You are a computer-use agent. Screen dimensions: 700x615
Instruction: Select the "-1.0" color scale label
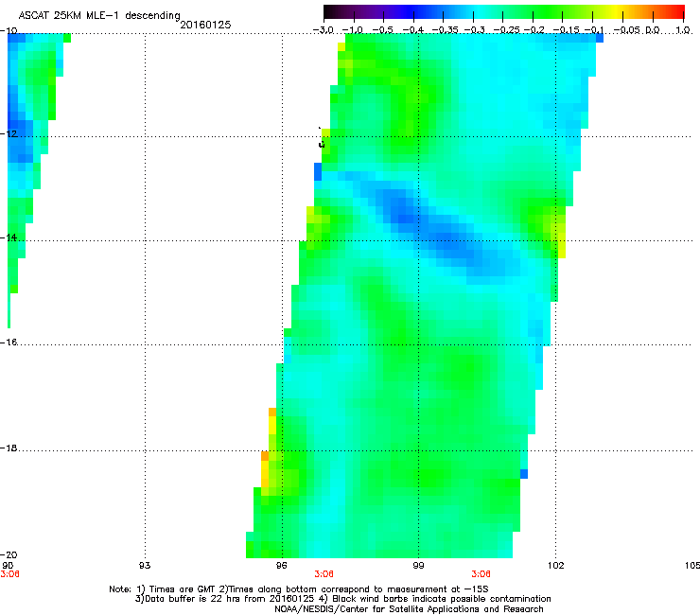point(352,30)
